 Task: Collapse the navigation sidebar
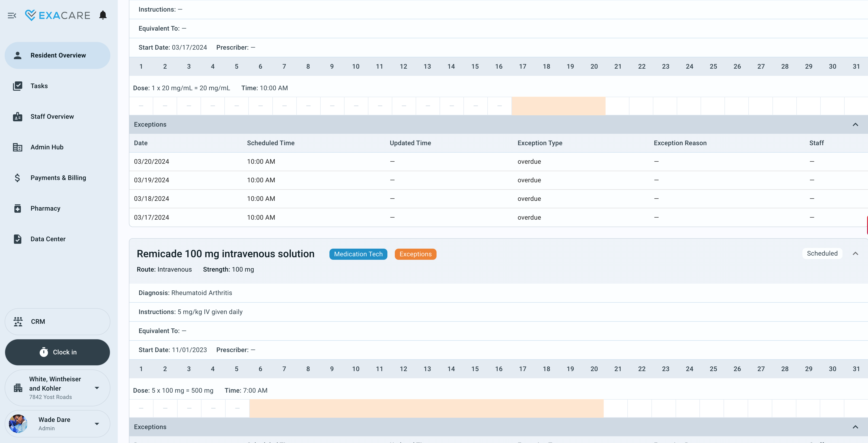click(x=12, y=15)
